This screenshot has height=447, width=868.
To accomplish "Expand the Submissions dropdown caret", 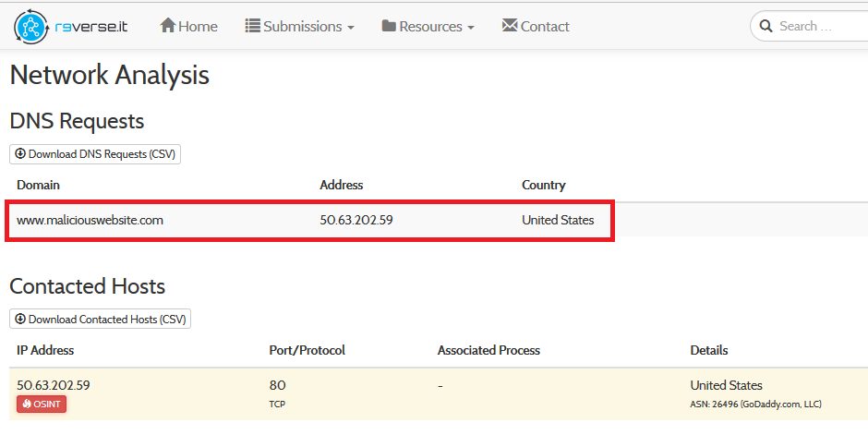I will pyautogui.click(x=351, y=28).
